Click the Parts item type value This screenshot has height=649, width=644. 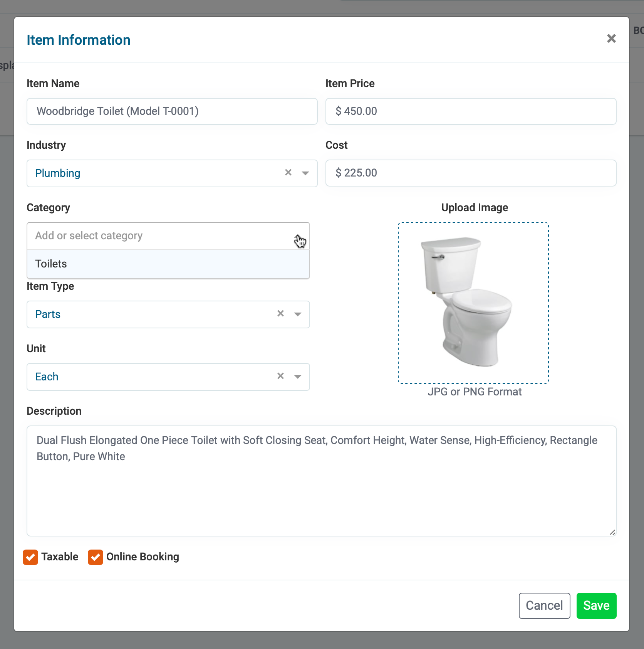point(48,314)
